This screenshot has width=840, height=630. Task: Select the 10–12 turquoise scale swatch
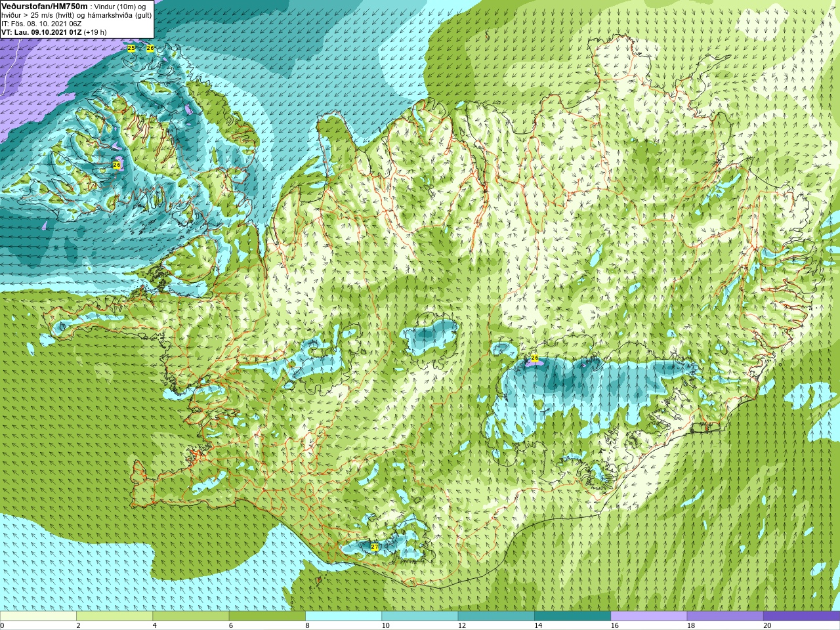420,616
